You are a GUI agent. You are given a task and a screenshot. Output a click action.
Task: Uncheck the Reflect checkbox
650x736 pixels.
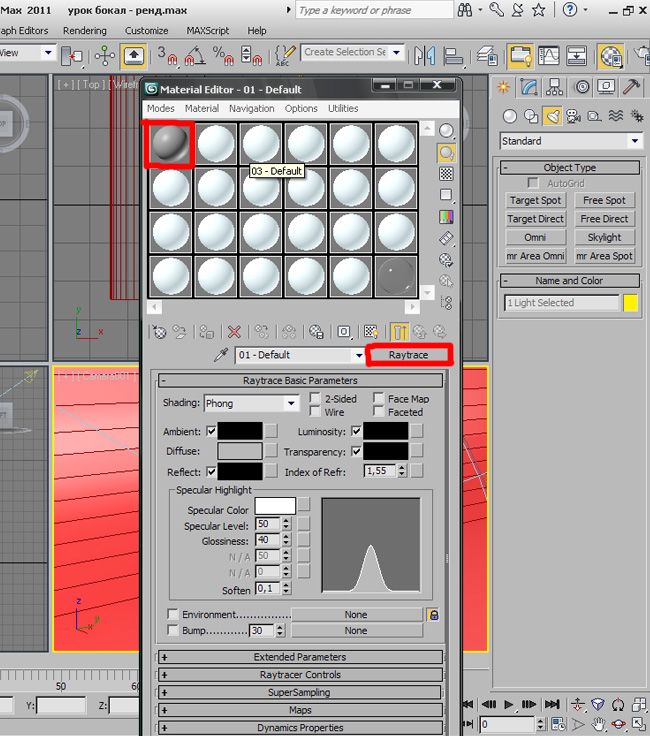(211, 471)
